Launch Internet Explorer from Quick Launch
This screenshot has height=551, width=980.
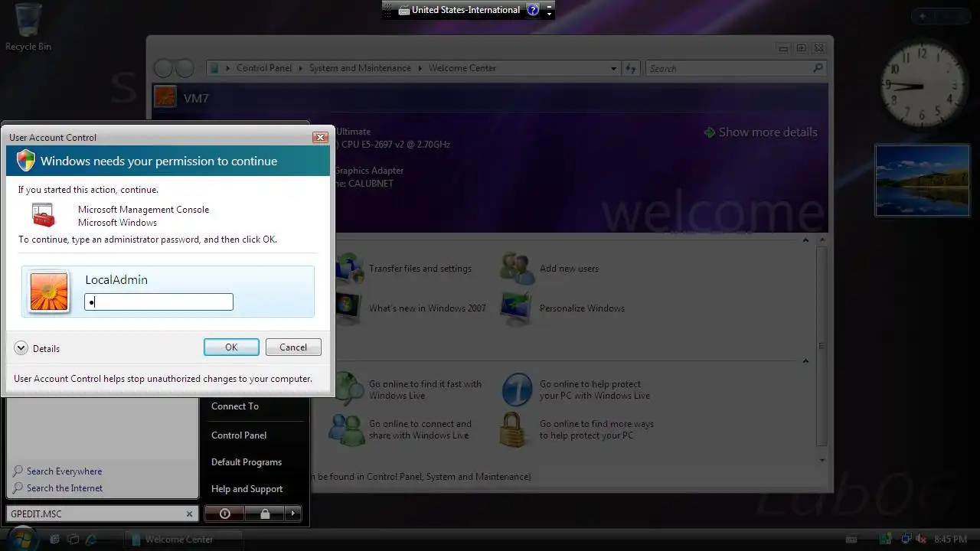91,540
